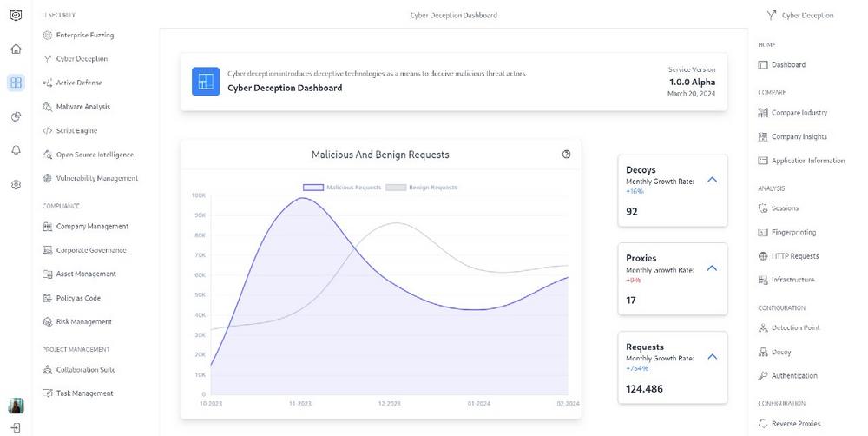Select the dashboard grid icon in left rail
Screen dimensions: 868x436
(16, 83)
